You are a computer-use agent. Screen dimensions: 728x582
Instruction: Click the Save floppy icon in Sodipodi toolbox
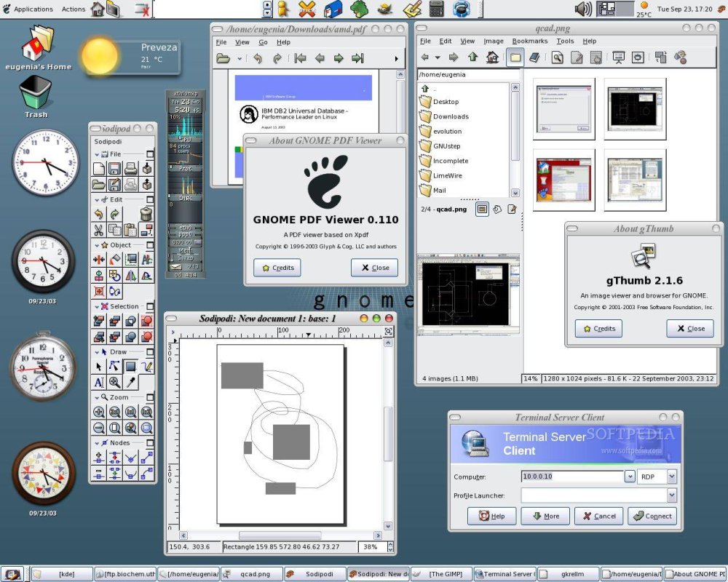tap(115, 169)
